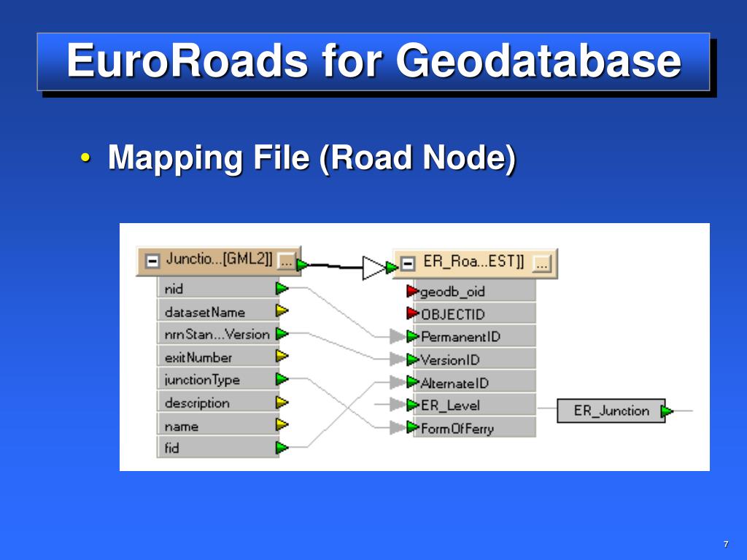Select the ER_Level attribute row
This screenshot has width=747, height=560.
(474, 405)
